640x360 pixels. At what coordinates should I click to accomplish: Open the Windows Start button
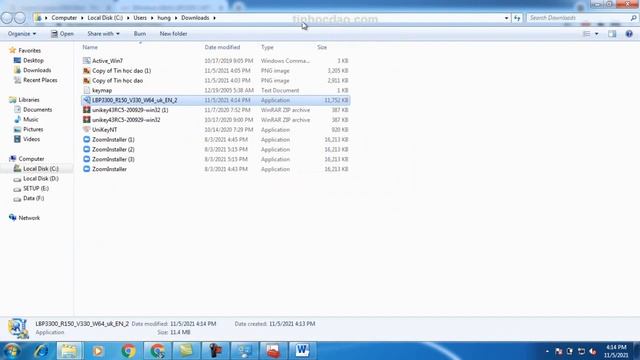pos(12,351)
